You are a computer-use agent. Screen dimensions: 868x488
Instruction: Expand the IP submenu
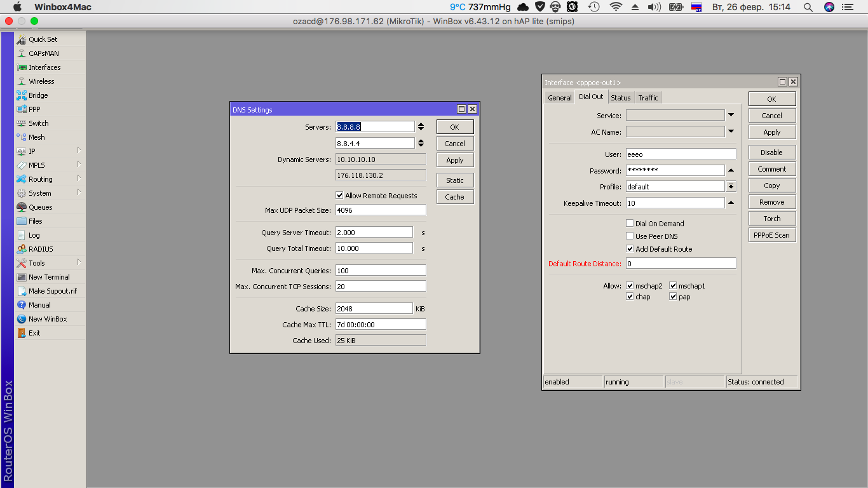(x=79, y=151)
